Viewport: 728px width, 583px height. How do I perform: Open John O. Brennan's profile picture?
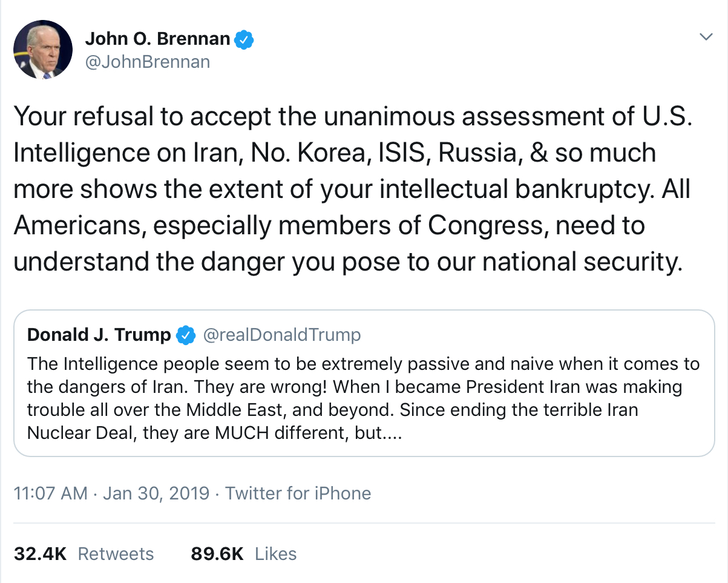tap(42, 50)
